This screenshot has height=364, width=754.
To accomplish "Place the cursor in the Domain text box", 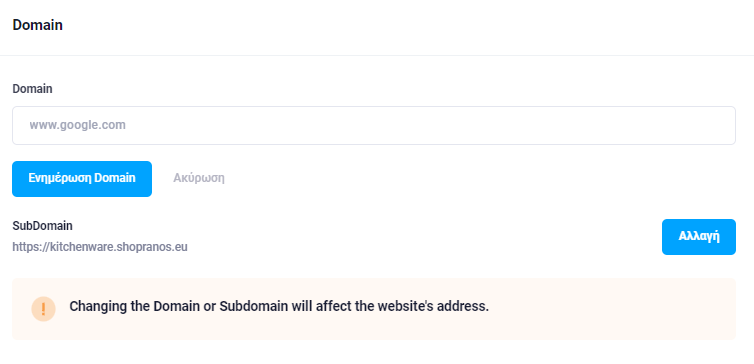I will pyautogui.click(x=374, y=126).
